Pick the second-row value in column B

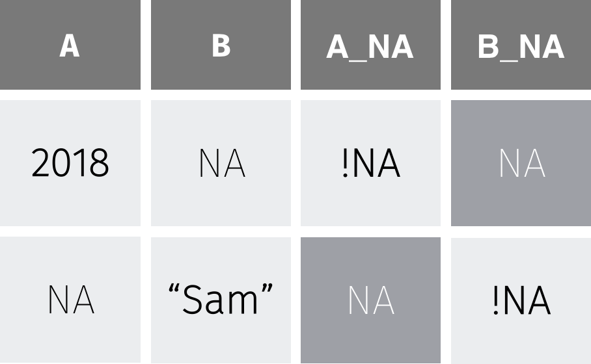coord(221,300)
